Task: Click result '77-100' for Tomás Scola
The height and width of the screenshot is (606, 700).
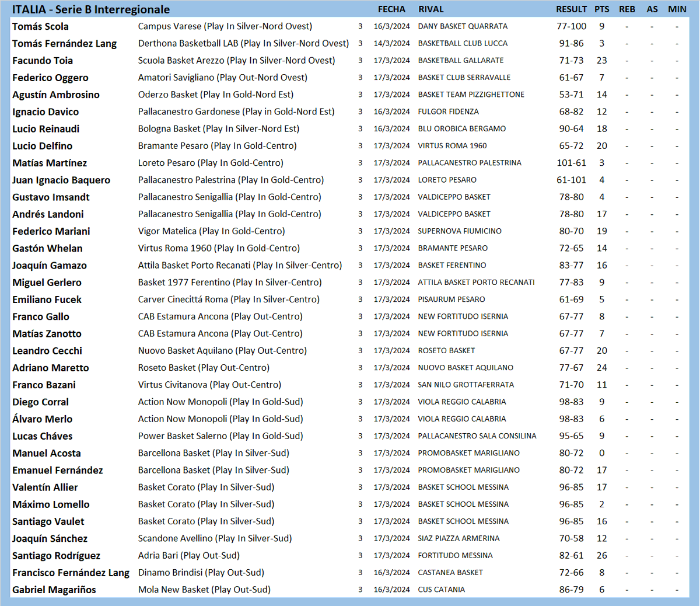Action: click(572, 26)
